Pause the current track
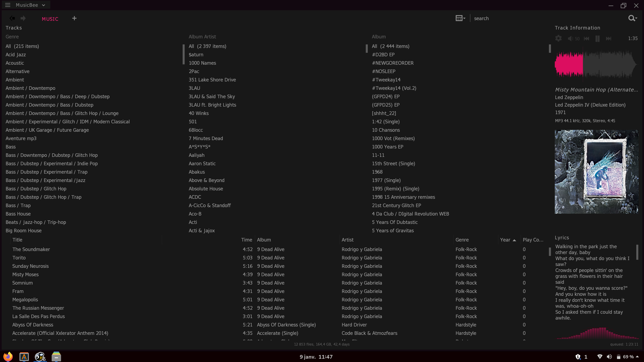The height and width of the screenshot is (362, 644). tap(598, 39)
